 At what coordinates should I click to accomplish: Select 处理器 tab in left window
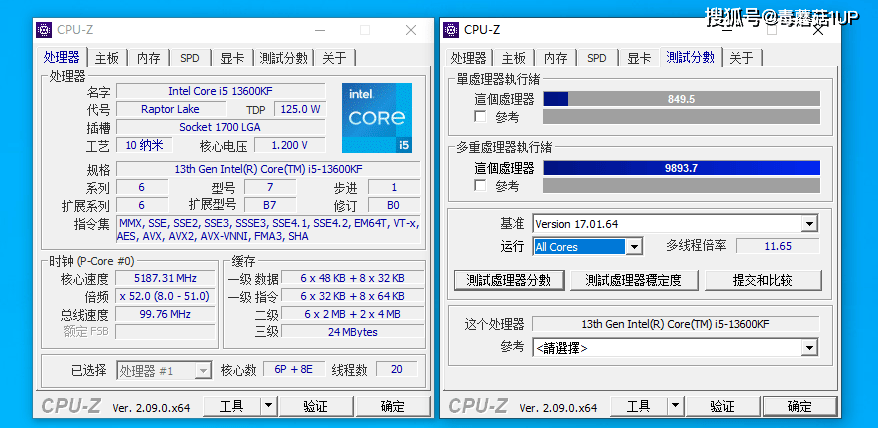tap(61, 58)
